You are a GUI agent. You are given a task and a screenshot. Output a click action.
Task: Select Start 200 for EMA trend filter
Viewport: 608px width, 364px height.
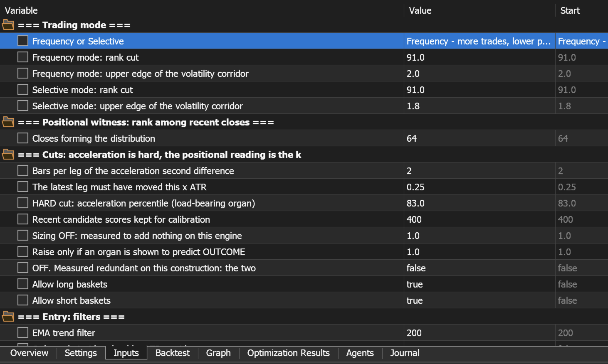pos(582,333)
